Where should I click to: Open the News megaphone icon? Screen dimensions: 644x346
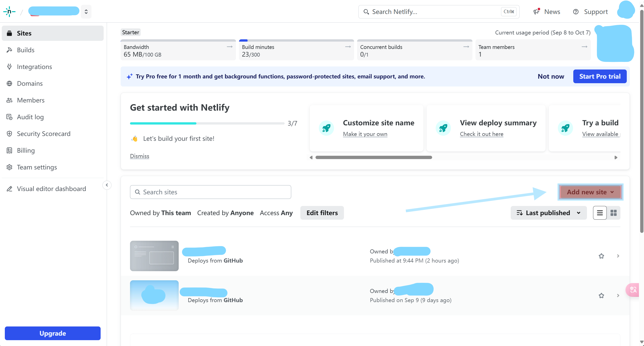coord(536,12)
